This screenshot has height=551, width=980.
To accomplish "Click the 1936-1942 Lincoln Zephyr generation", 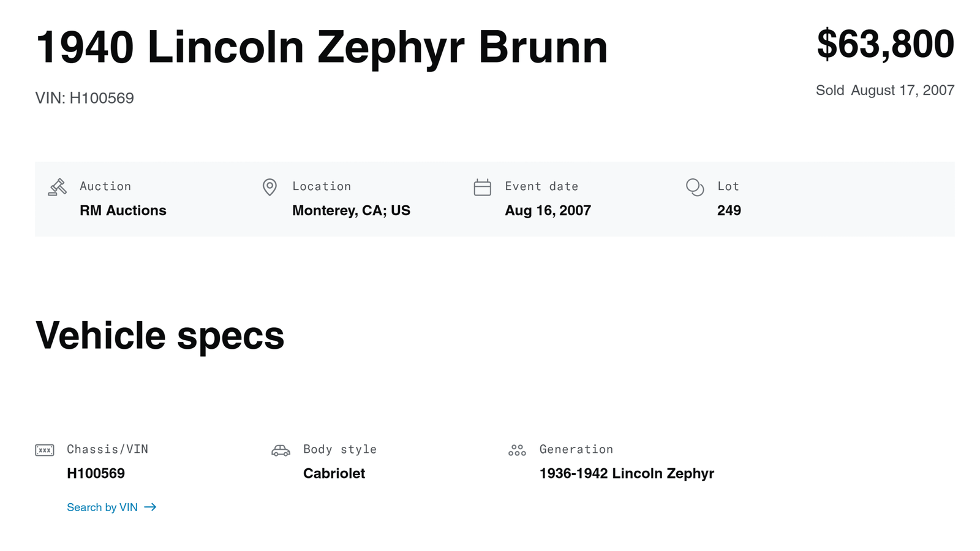I will [x=627, y=473].
